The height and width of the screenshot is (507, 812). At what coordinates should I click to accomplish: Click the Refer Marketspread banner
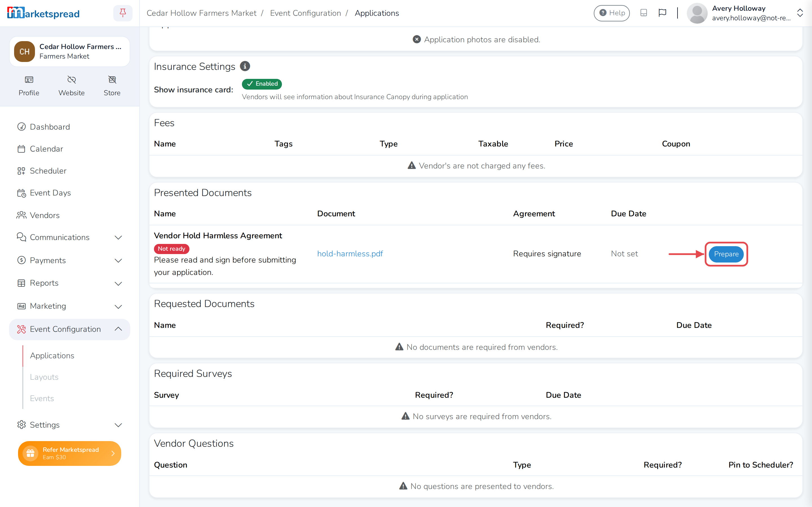click(69, 453)
